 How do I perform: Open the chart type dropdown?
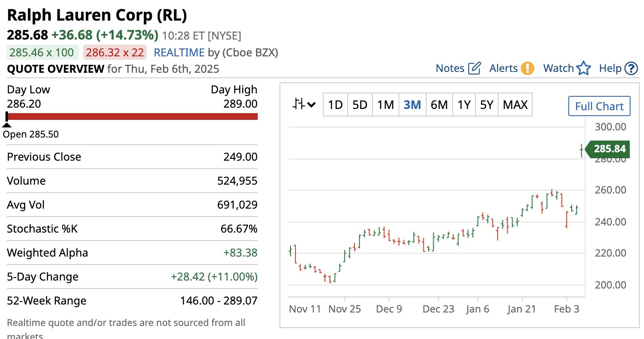[x=304, y=104]
